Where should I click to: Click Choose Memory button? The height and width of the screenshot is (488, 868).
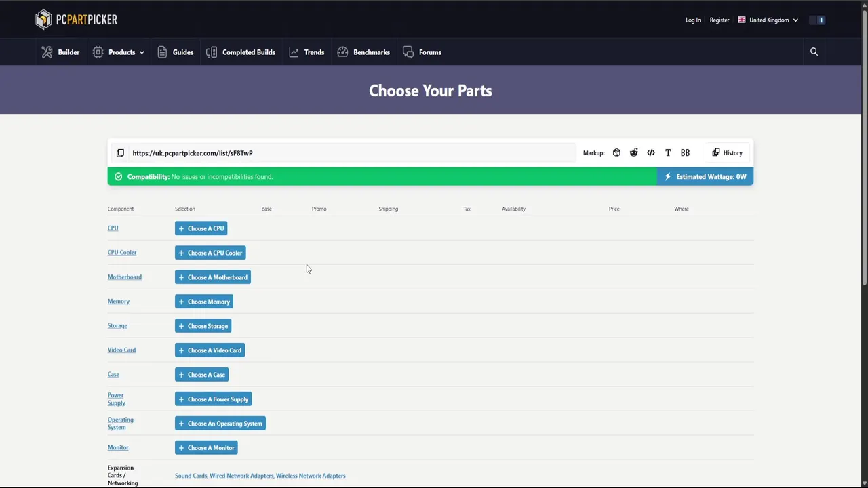(204, 302)
